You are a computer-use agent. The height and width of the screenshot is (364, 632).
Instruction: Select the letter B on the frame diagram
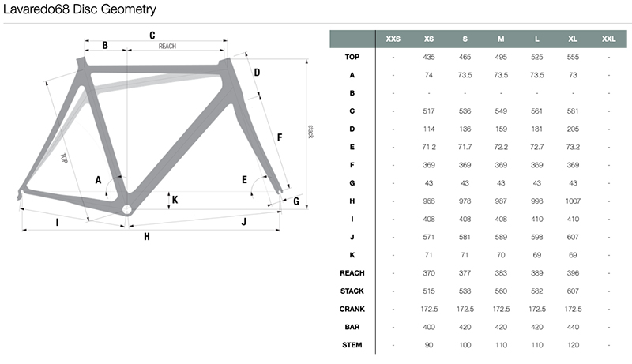[x=104, y=45]
